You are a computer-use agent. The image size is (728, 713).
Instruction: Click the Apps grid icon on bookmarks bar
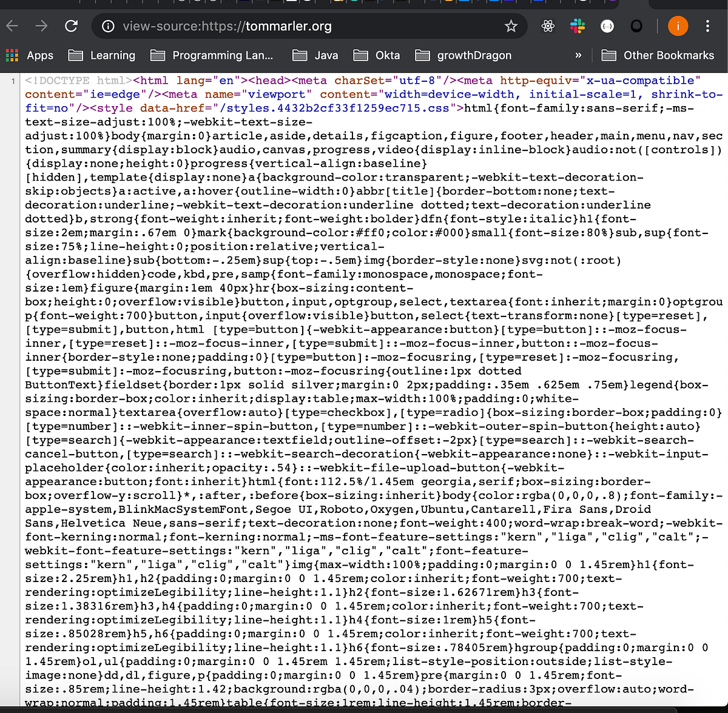(12, 55)
